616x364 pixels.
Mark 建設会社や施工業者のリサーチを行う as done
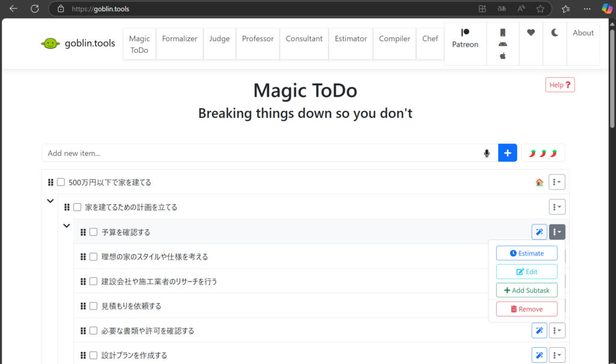tap(93, 282)
